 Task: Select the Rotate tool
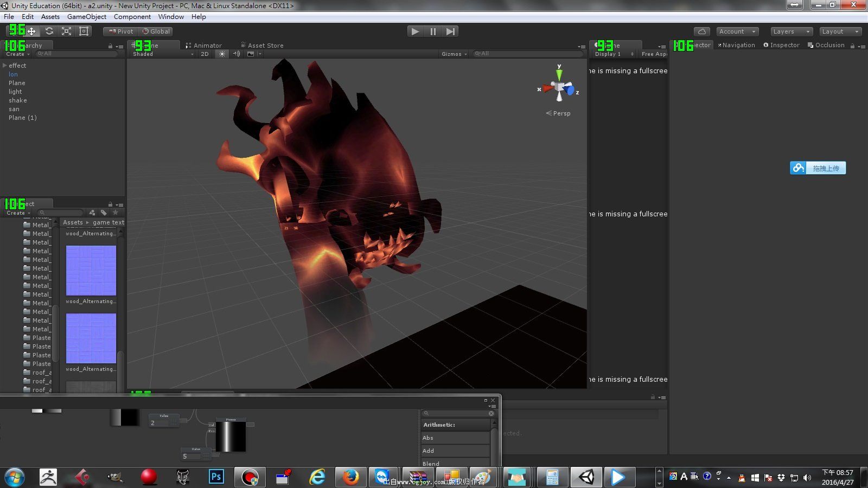pyautogui.click(x=49, y=31)
